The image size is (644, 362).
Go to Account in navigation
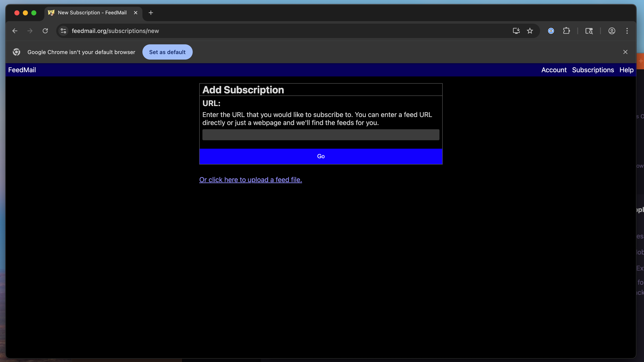554,70
